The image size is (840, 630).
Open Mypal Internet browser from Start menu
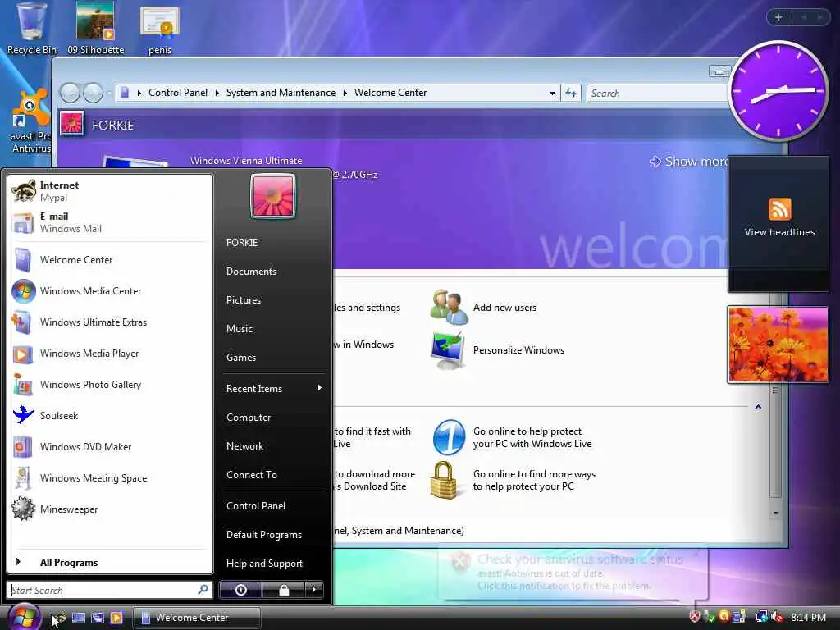(110, 191)
